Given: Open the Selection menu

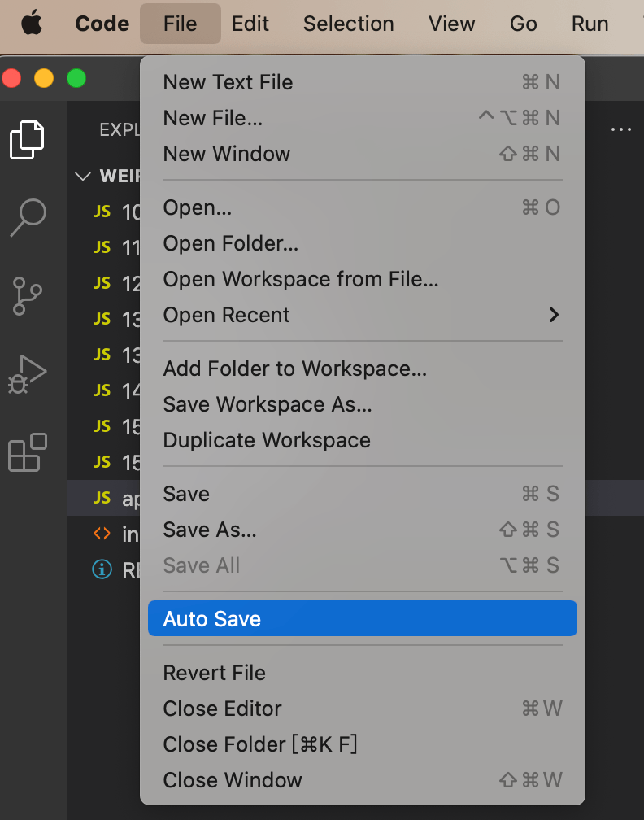Looking at the screenshot, I should click(349, 24).
